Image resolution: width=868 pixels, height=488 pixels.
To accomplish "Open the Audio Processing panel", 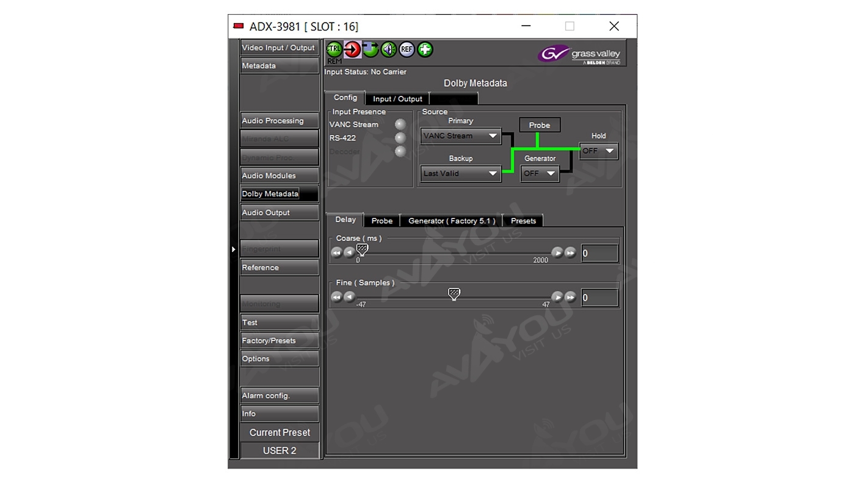I will tap(279, 121).
